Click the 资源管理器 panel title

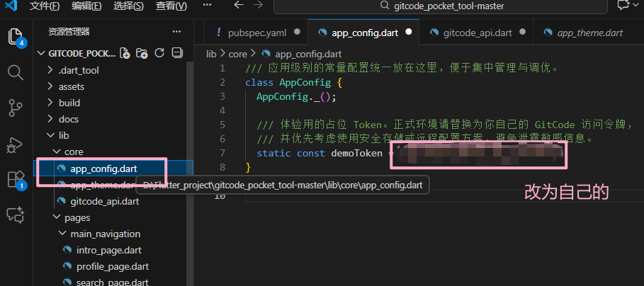coord(69,32)
